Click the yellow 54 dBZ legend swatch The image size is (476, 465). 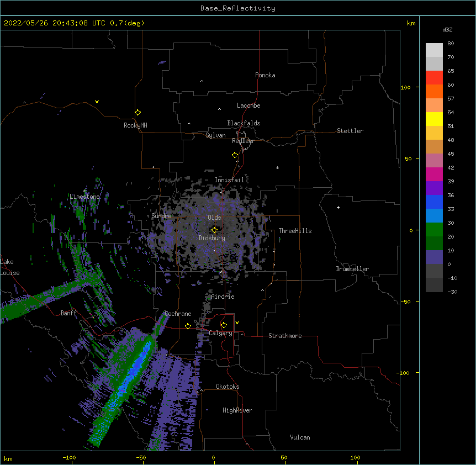point(434,119)
